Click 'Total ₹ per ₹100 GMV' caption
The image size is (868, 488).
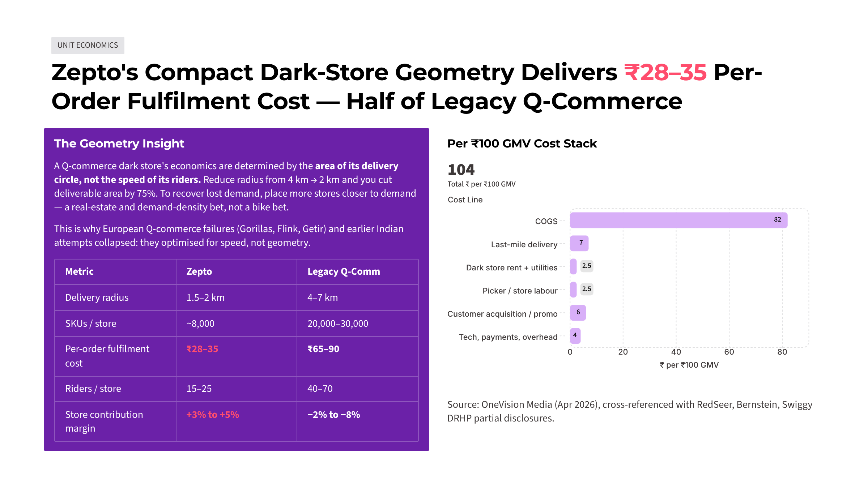tap(481, 184)
